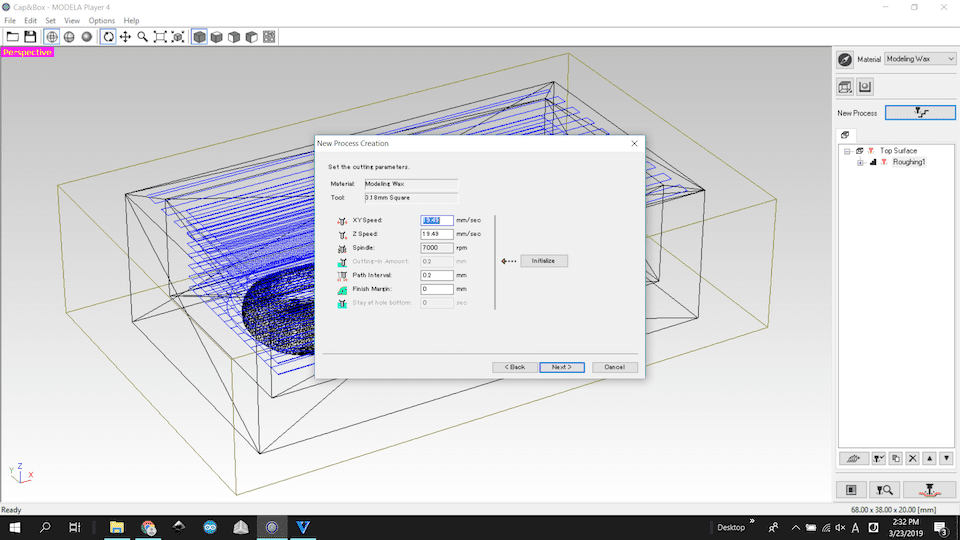This screenshot has width=960, height=540.
Task: Click the compass icon beside Material
Action: coord(845,59)
